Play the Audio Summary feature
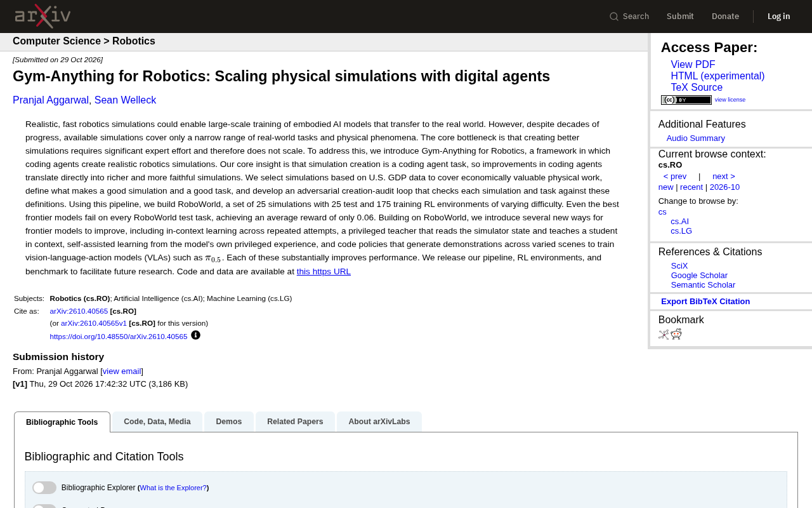This screenshot has height=508, width=812. pyautogui.click(x=696, y=138)
